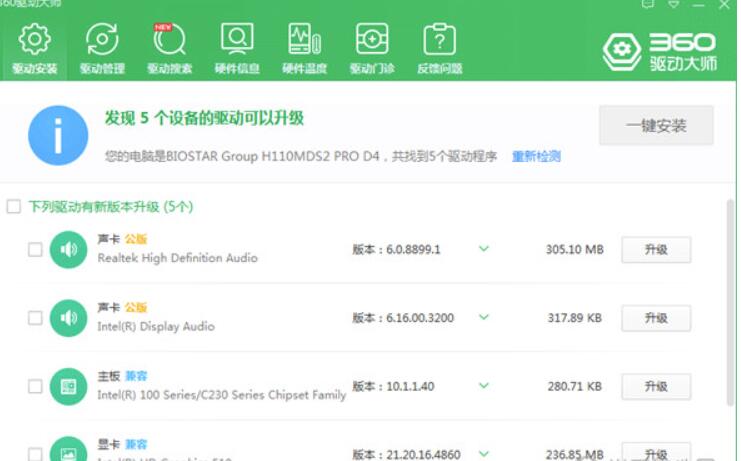
Task: Open 硬件温度 temperature tab
Action: pyautogui.click(x=304, y=49)
